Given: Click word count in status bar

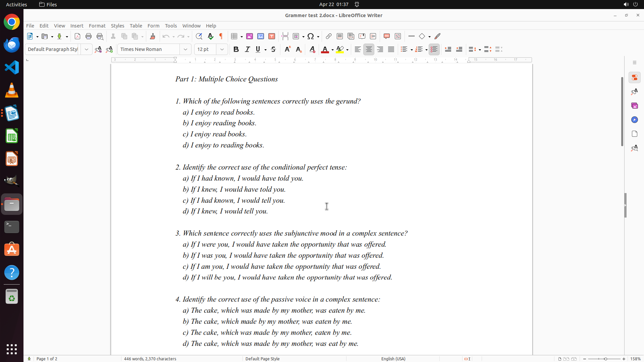Looking at the screenshot, I should [150, 359].
